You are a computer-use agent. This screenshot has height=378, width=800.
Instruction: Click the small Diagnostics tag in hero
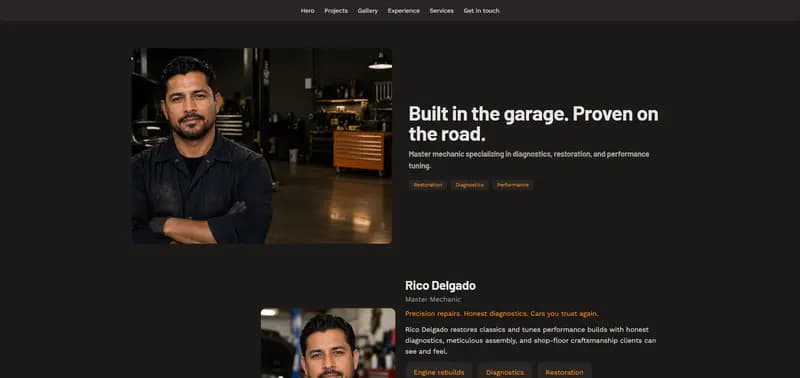pyautogui.click(x=469, y=185)
